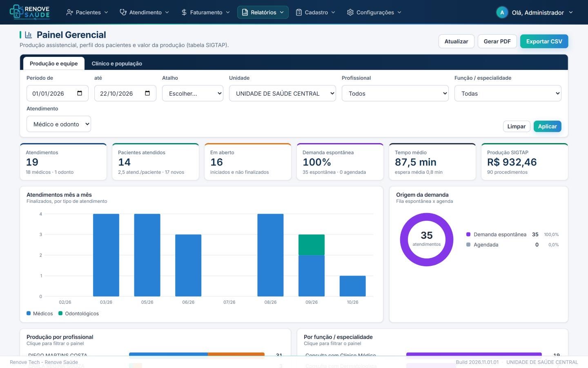Open the Faturamento menu
The width and height of the screenshot is (588, 368).
(205, 12)
